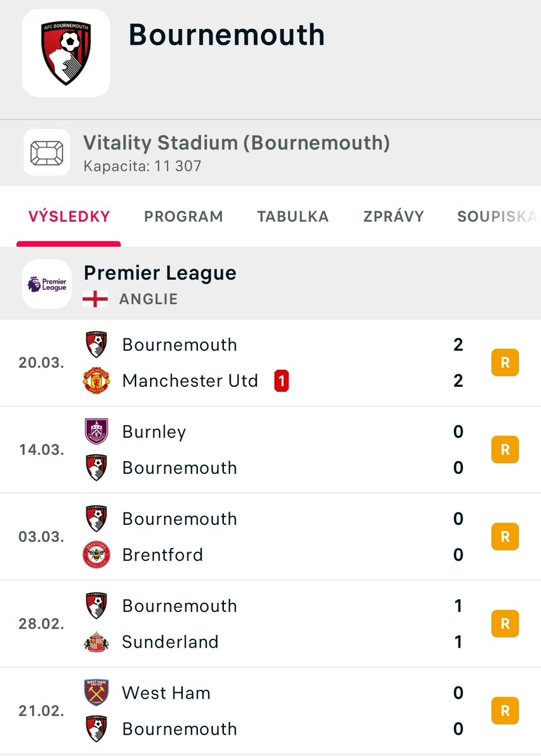Tap the Brentford bee crest
This screenshot has height=756, width=541.
point(96,554)
